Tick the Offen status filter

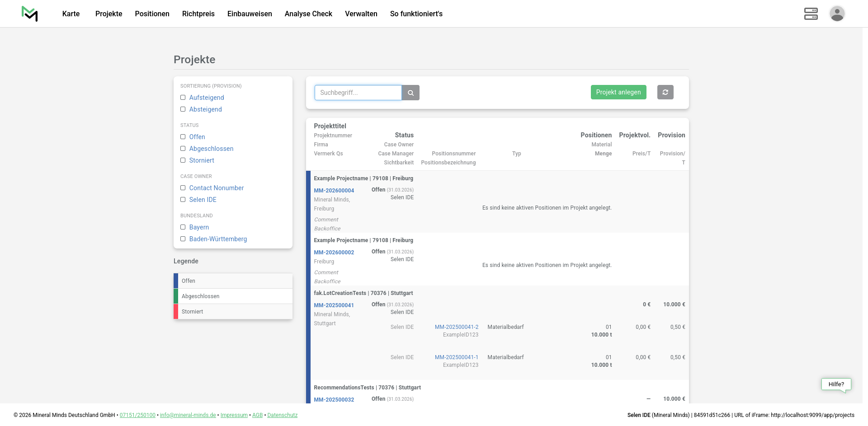tap(183, 137)
